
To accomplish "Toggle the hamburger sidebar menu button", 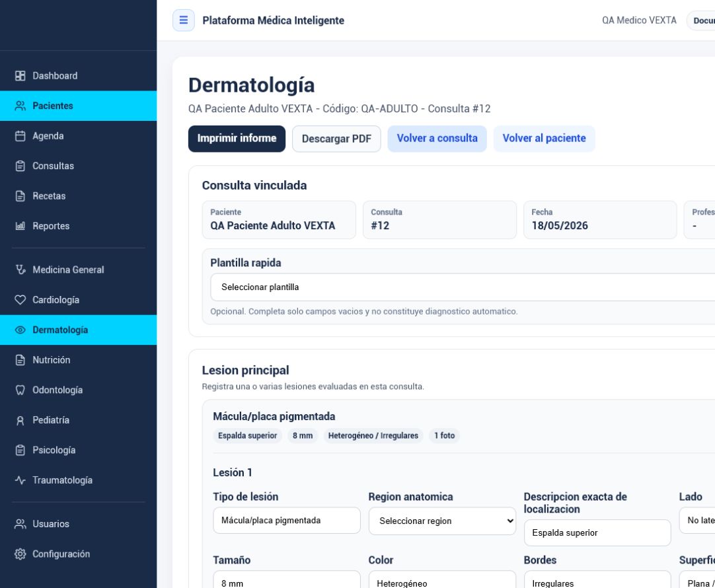I will tap(183, 20).
